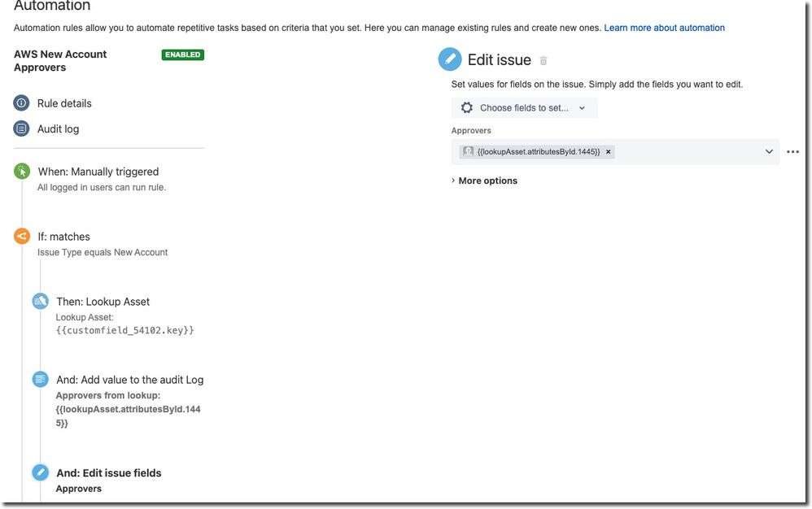Select When: Manually triggered step
The height and width of the screenshot is (509, 812).
tap(98, 172)
